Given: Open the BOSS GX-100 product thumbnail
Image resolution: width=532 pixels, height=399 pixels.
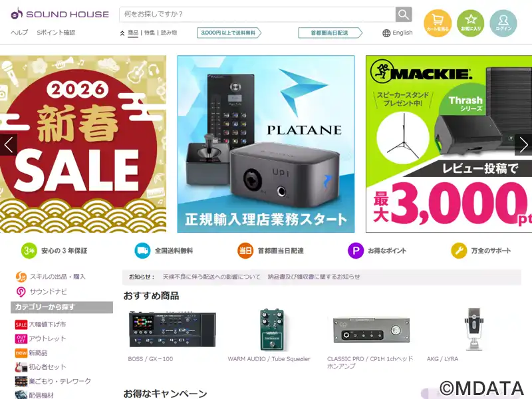Looking at the screenshot, I should pos(172,329).
